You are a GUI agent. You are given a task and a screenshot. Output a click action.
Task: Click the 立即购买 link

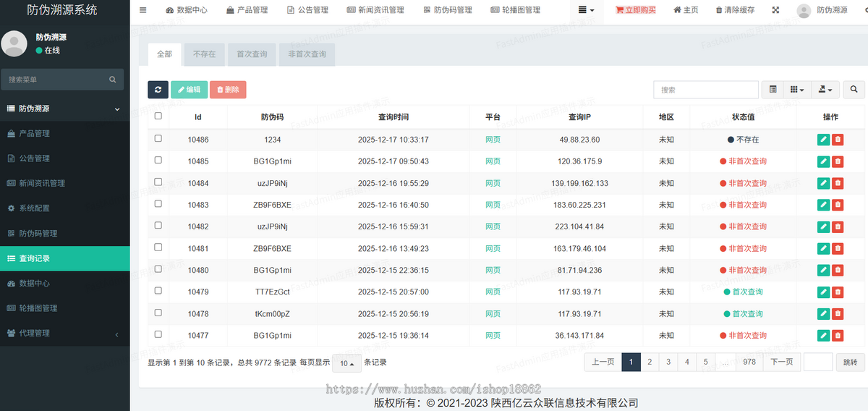(636, 10)
